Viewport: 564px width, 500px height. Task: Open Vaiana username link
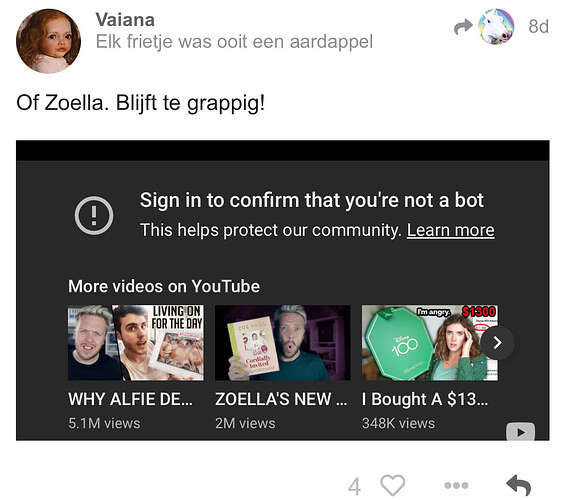click(x=125, y=20)
